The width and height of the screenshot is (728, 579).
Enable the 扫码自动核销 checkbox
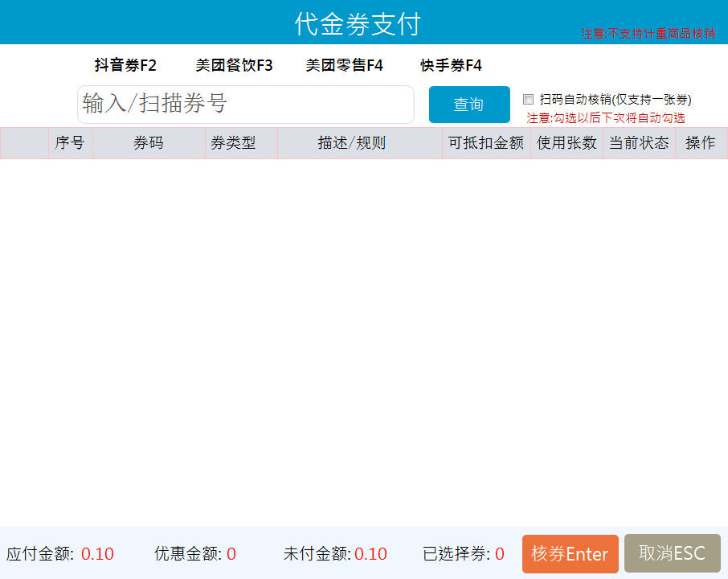[x=528, y=99]
